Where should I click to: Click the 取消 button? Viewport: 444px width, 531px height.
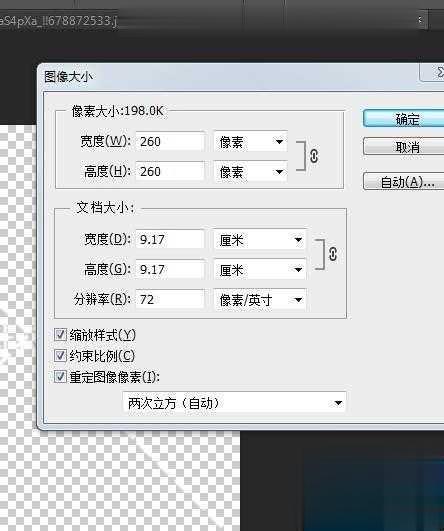(404, 147)
